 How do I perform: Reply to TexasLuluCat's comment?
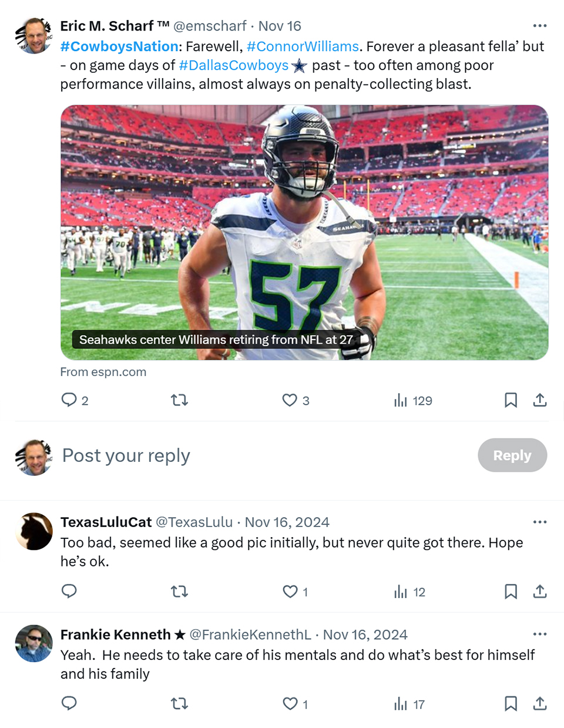click(69, 591)
